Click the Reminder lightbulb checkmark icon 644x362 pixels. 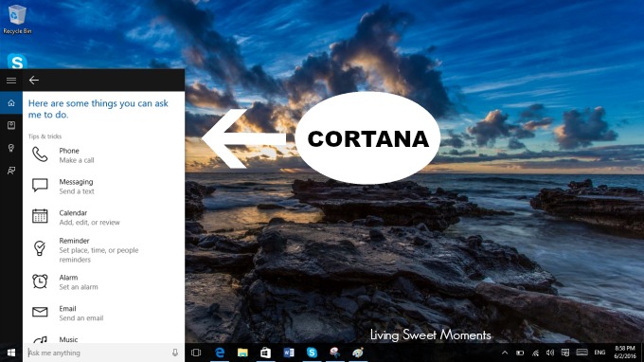click(x=40, y=248)
